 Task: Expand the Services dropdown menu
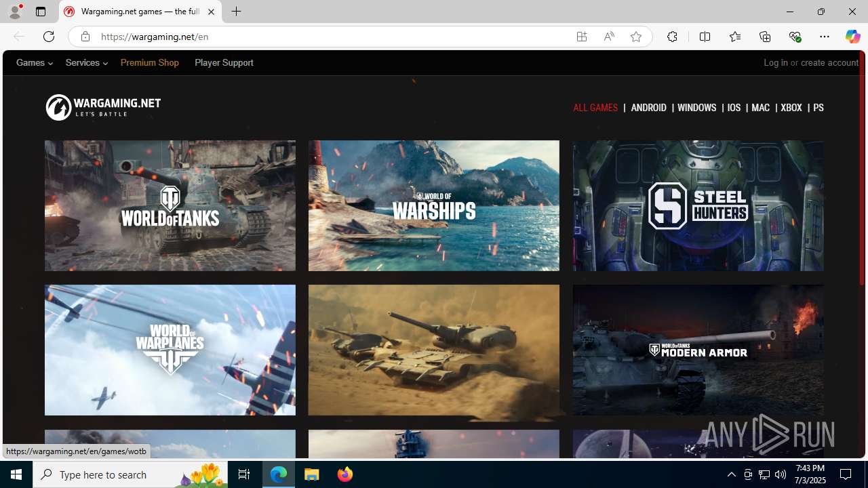[x=86, y=62]
